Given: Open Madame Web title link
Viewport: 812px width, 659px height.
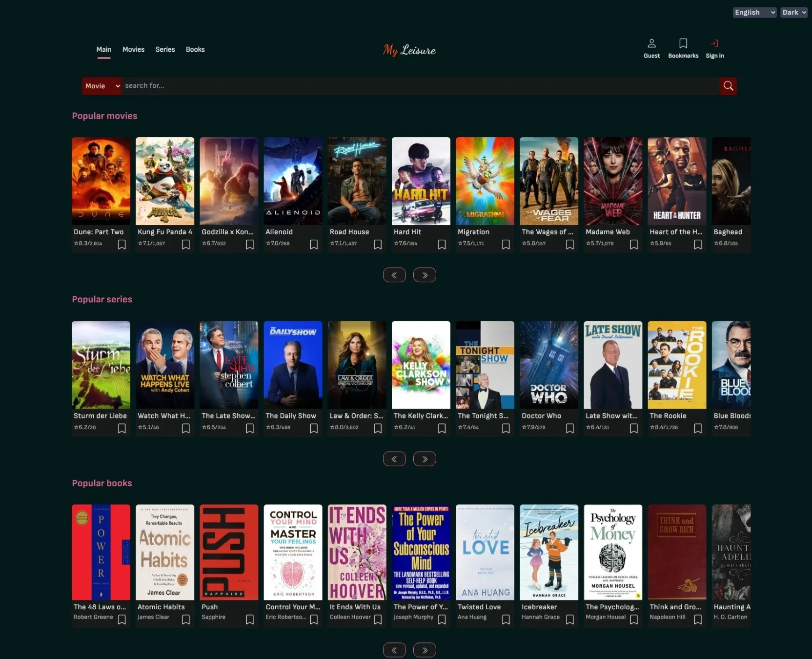Looking at the screenshot, I should pyautogui.click(x=608, y=232).
